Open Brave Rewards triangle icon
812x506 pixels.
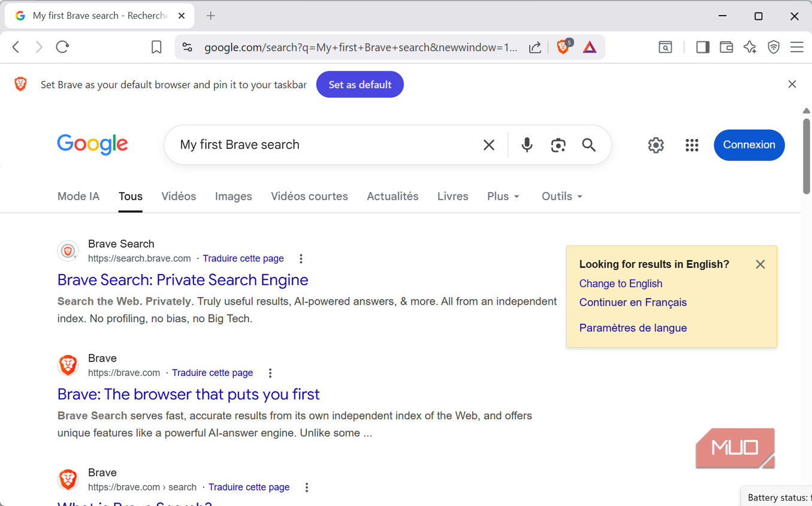click(590, 47)
